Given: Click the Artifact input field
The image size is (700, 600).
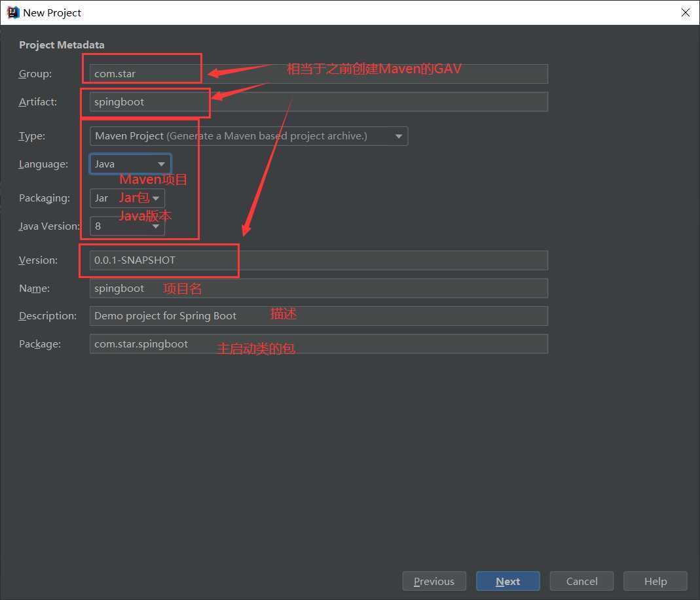Looking at the screenshot, I should click(x=319, y=101).
